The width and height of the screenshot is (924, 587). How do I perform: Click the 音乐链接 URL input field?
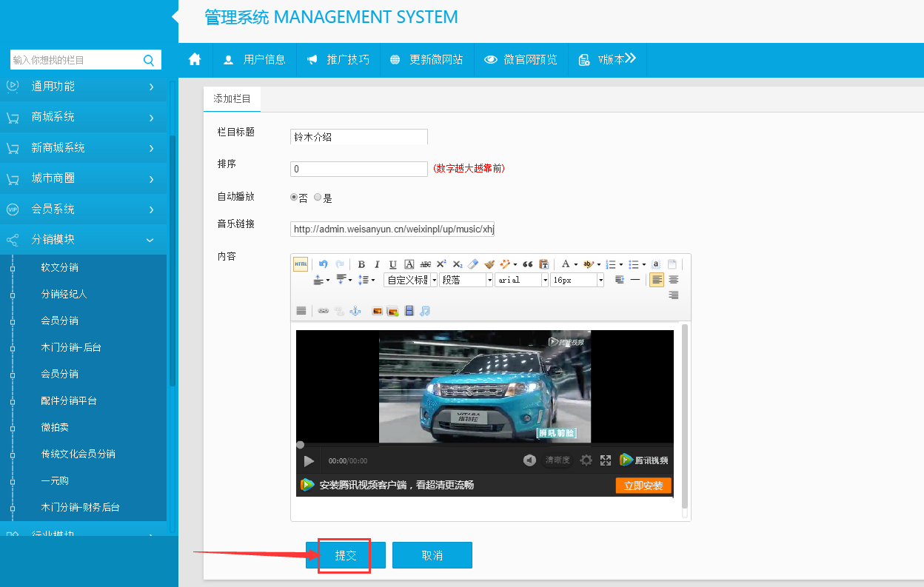pos(392,229)
